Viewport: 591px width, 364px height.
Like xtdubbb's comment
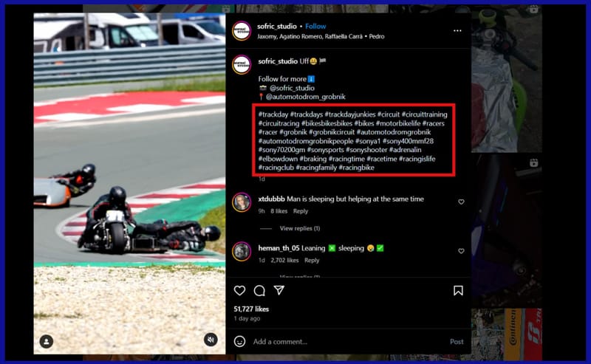[x=461, y=202]
